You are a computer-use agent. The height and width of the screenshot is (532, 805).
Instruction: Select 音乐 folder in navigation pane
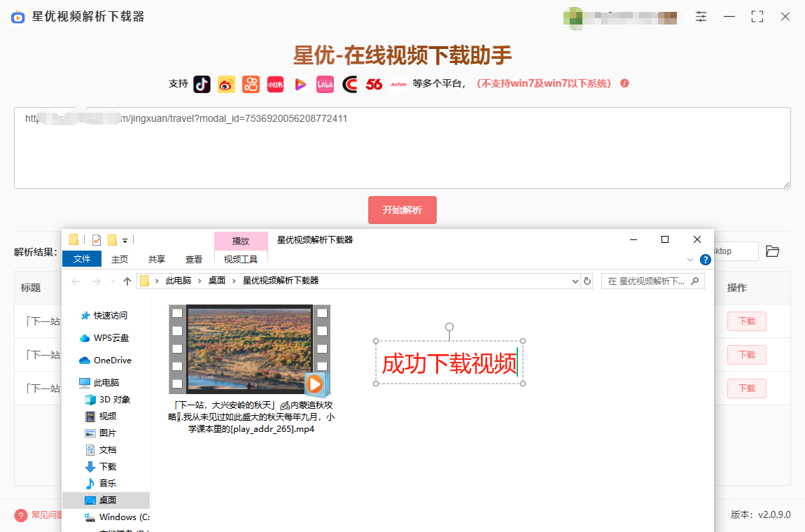tap(107, 483)
